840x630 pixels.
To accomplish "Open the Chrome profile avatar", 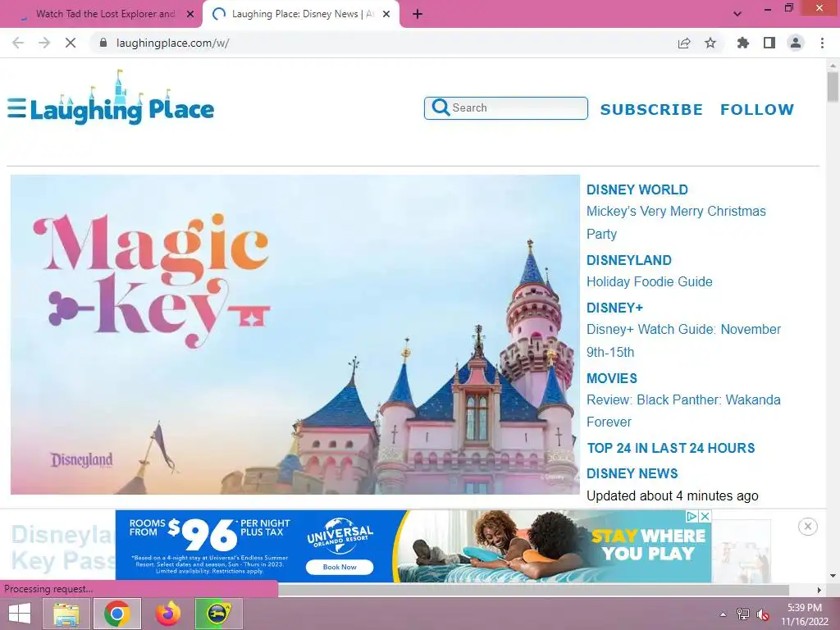I will coord(796,43).
